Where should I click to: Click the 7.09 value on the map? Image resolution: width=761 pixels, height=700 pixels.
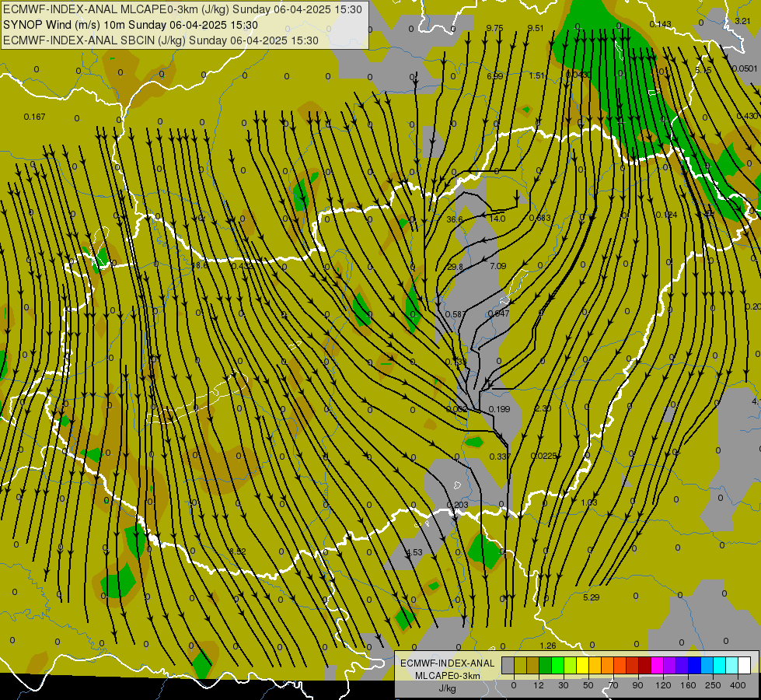tap(498, 266)
